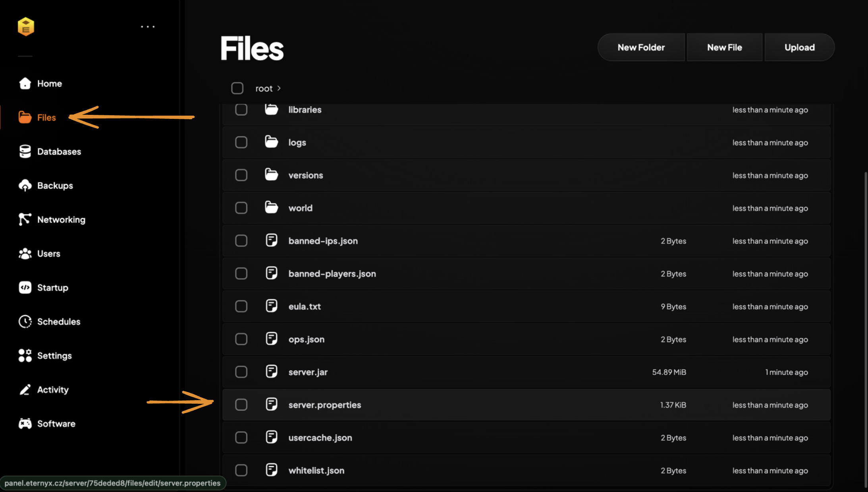
Task: Click the Backups cloud icon
Action: pyautogui.click(x=25, y=186)
